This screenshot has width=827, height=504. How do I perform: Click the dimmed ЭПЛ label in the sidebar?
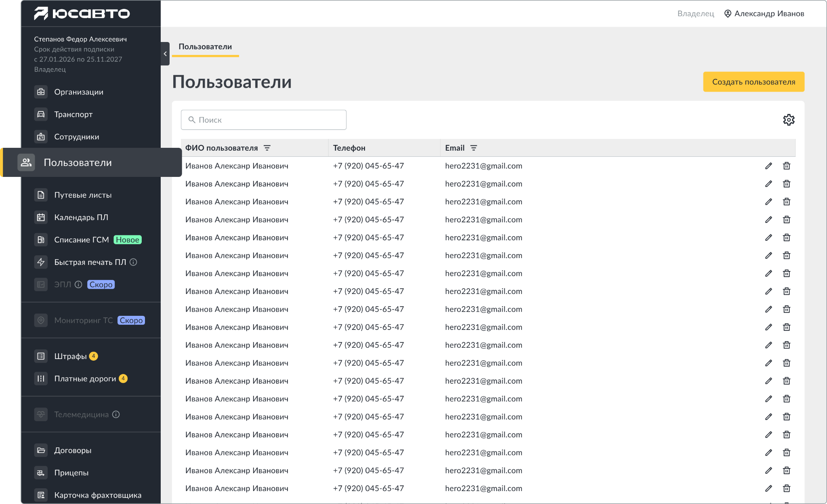tap(63, 285)
